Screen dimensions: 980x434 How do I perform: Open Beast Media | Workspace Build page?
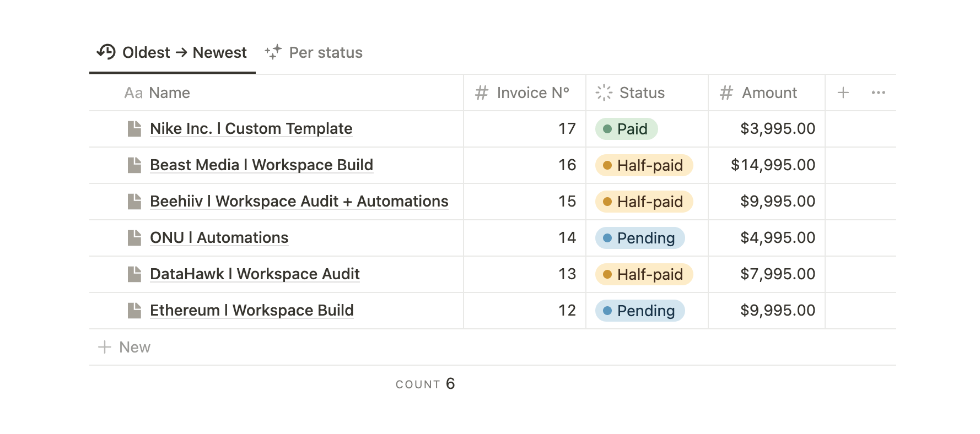pyautogui.click(x=262, y=165)
